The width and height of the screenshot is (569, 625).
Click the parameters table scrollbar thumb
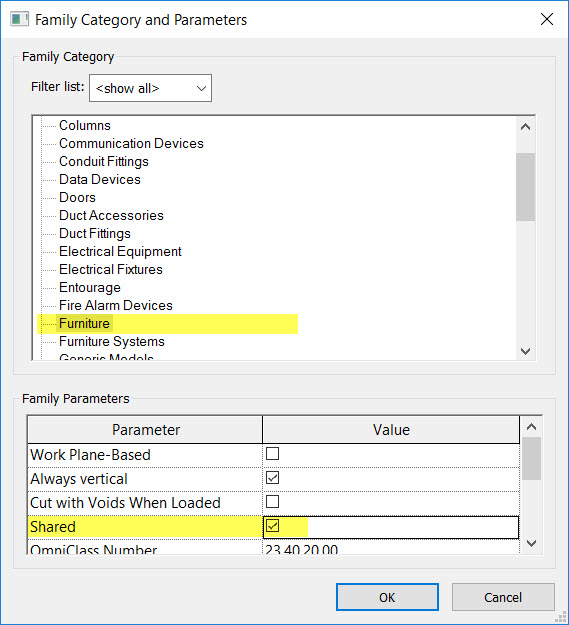(531, 458)
